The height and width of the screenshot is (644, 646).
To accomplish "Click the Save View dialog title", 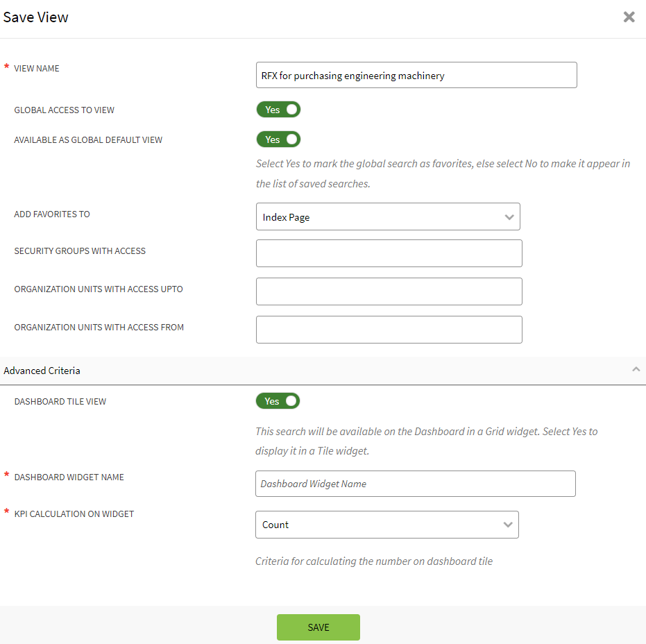I will click(x=36, y=17).
